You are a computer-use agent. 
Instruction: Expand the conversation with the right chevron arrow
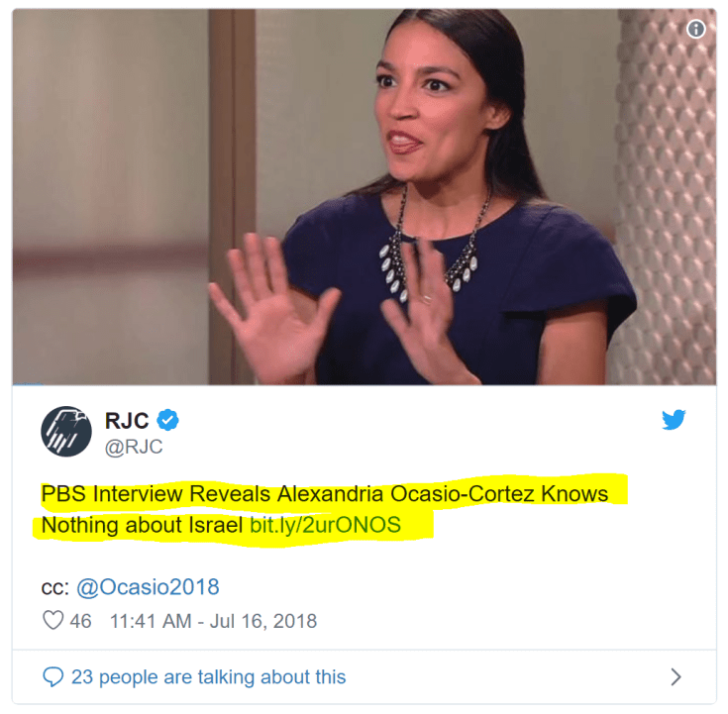point(676,676)
